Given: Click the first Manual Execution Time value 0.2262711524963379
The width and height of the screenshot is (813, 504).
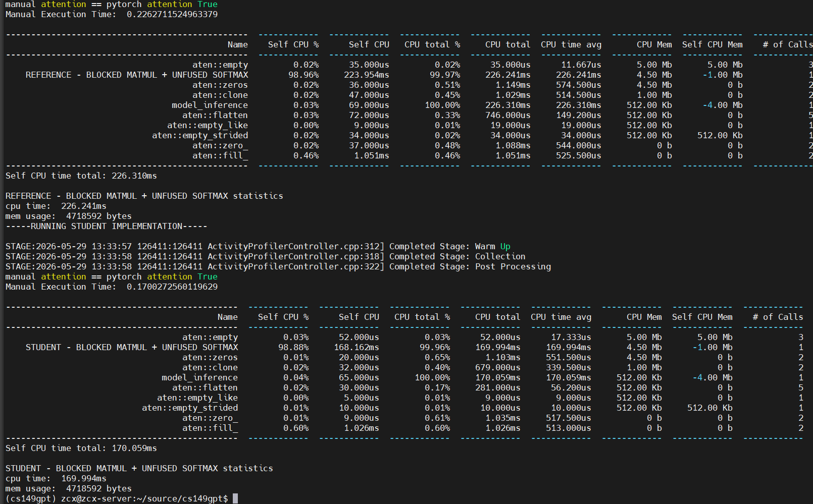Looking at the screenshot, I should [172, 14].
